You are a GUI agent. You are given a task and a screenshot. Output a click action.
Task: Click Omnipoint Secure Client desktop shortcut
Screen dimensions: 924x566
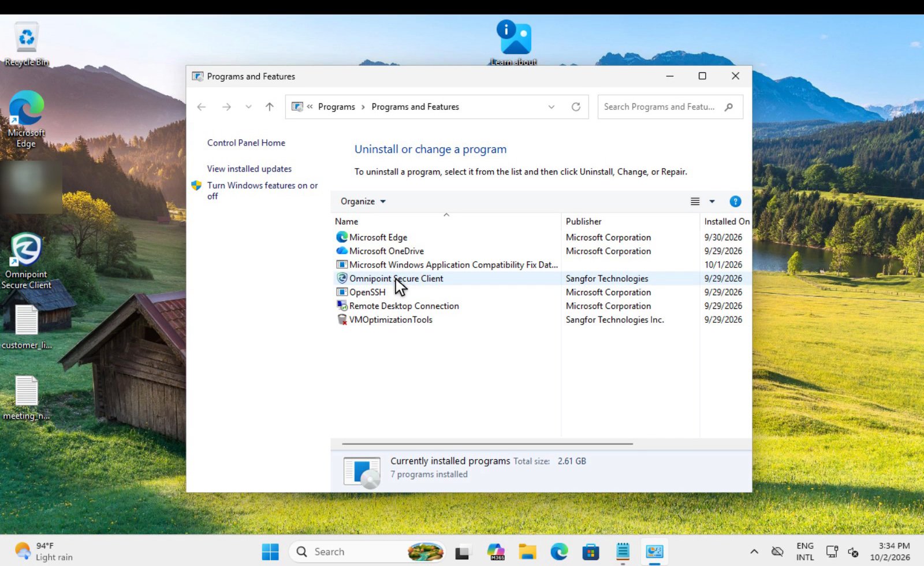point(27,261)
